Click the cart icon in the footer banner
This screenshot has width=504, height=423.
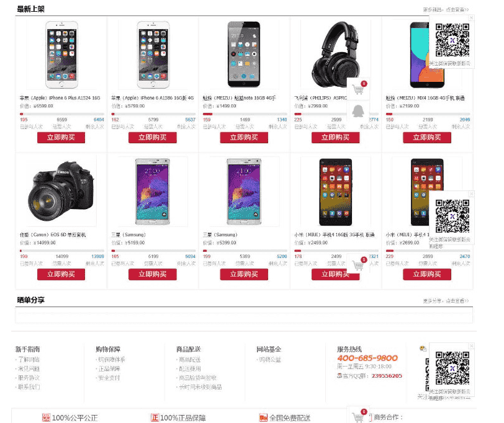[x=358, y=416]
